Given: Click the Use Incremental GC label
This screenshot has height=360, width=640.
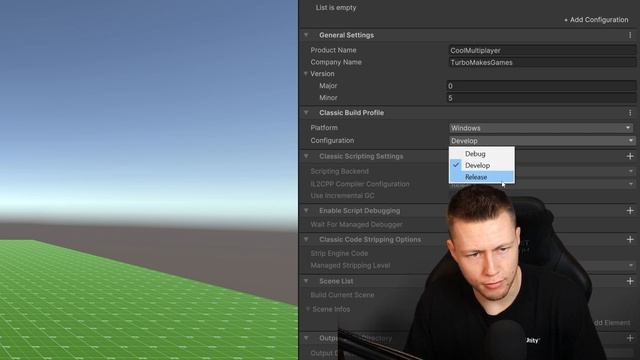Looking at the screenshot, I should point(342,196).
